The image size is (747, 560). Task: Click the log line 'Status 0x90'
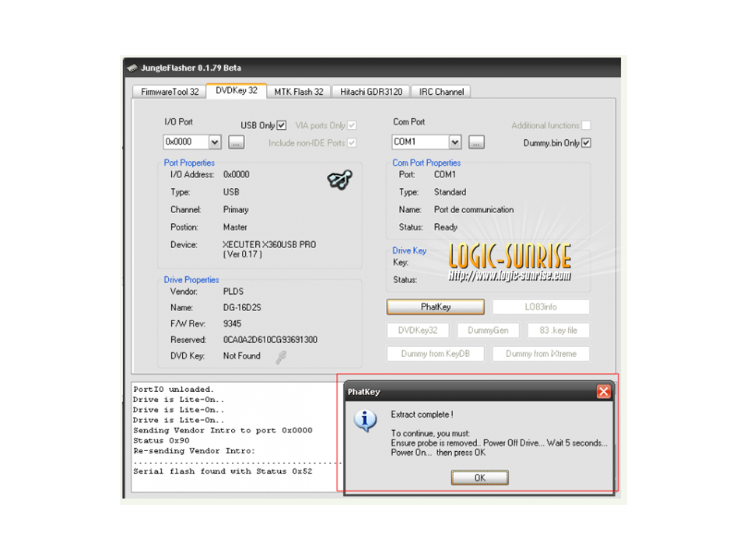pyautogui.click(x=161, y=441)
